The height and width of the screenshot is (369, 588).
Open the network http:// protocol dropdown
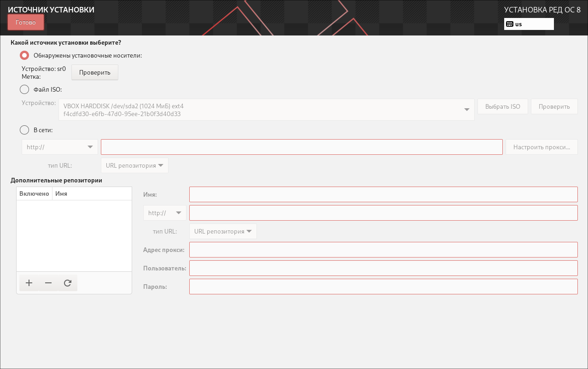coord(60,147)
